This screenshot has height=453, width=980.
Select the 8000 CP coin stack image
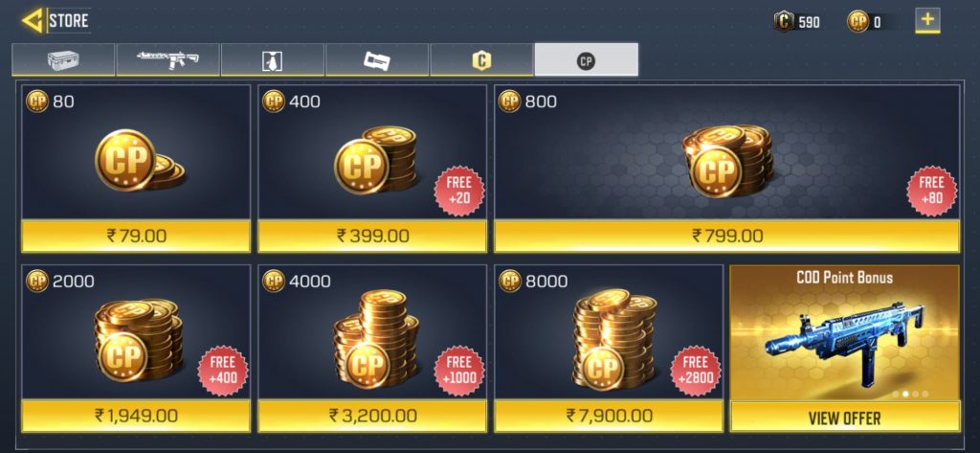click(x=614, y=340)
